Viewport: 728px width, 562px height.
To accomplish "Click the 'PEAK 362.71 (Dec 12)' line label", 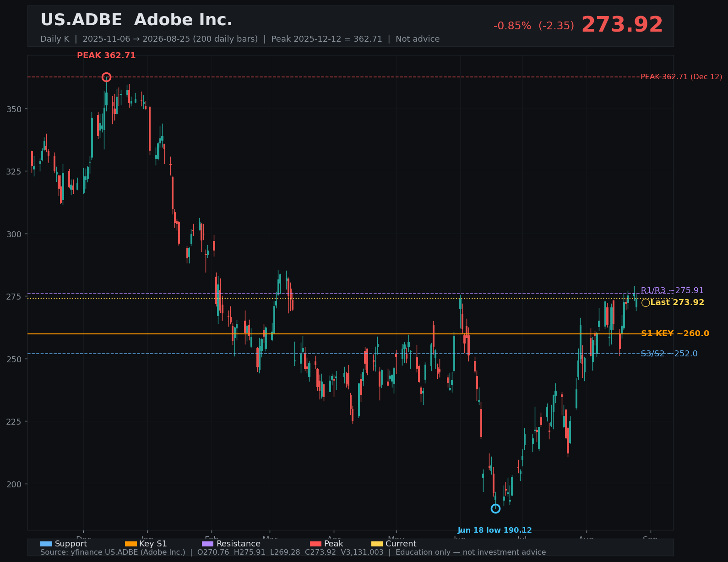I will tap(681, 77).
